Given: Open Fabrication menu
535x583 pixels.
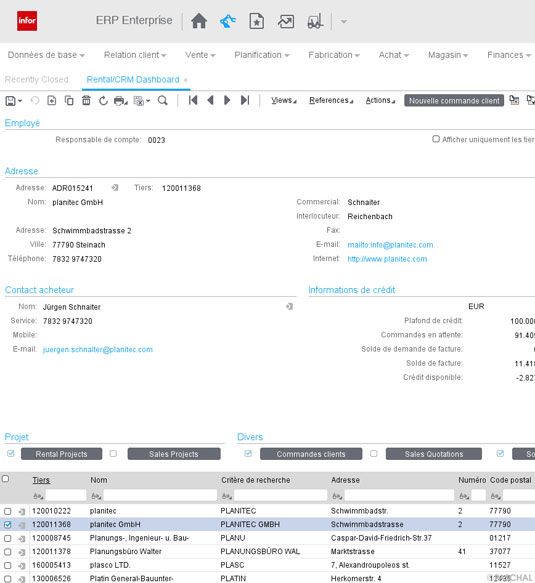Looking at the screenshot, I should click(x=334, y=55).
